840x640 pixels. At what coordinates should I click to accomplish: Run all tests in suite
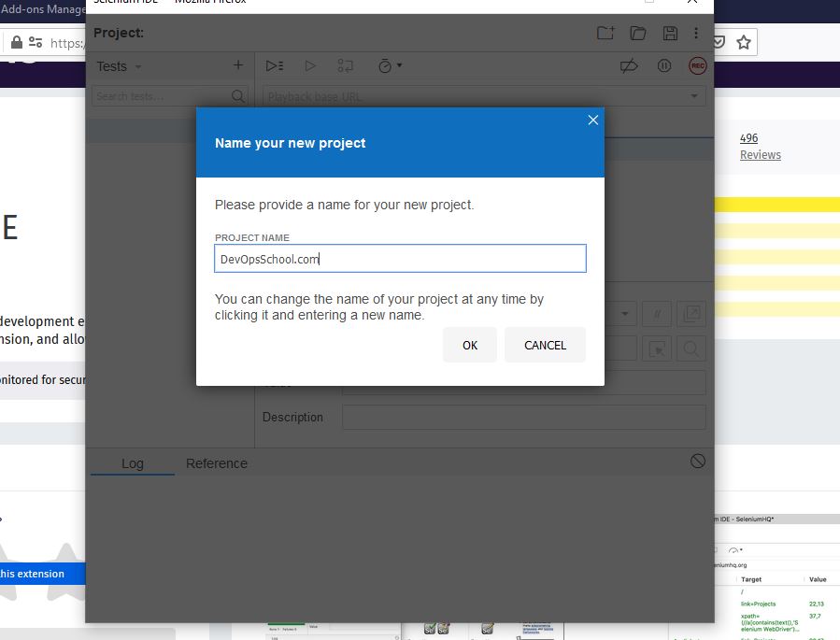274,66
